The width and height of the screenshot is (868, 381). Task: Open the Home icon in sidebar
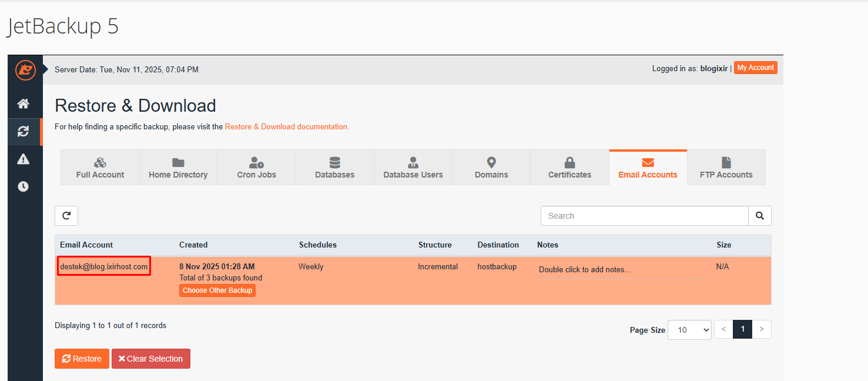pyautogui.click(x=23, y=104)
